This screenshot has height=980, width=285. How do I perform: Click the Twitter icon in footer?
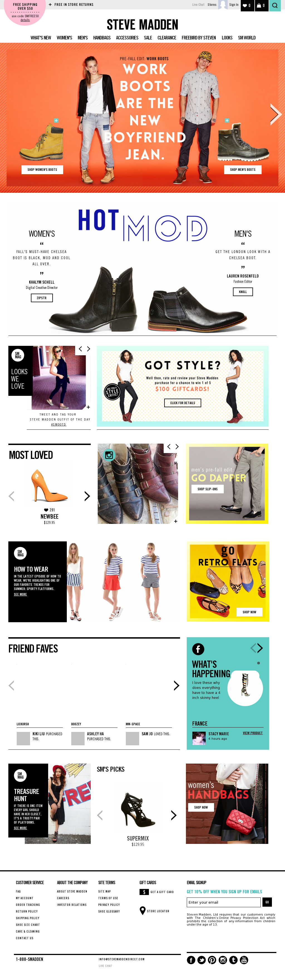(202, 960)
